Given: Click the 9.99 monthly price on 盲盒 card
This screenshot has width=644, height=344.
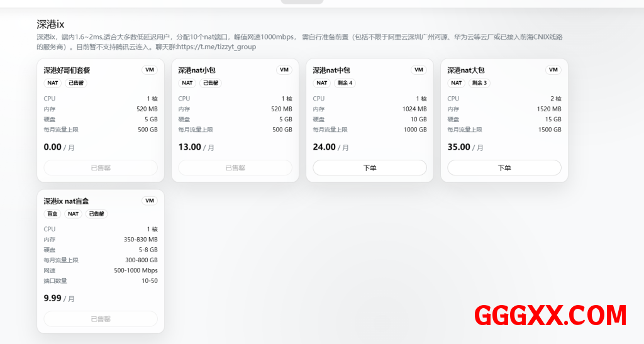Looking at the screenshot, I should [53, 298].
